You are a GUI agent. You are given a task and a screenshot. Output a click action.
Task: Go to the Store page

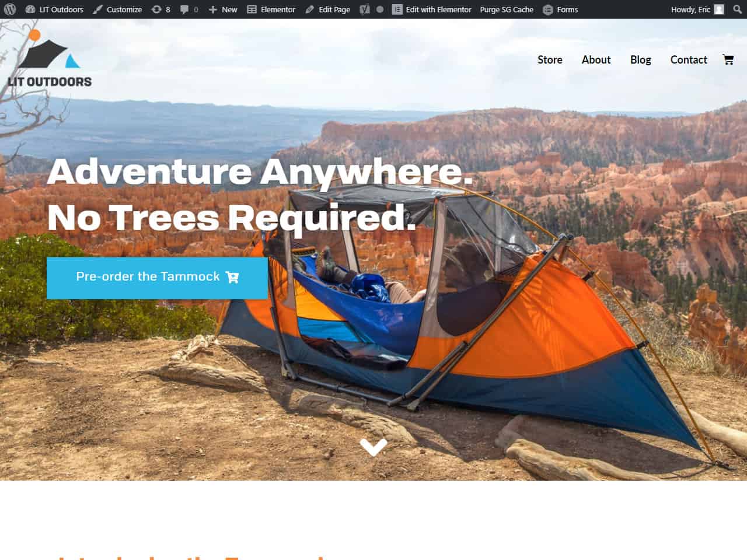(550, 60)
